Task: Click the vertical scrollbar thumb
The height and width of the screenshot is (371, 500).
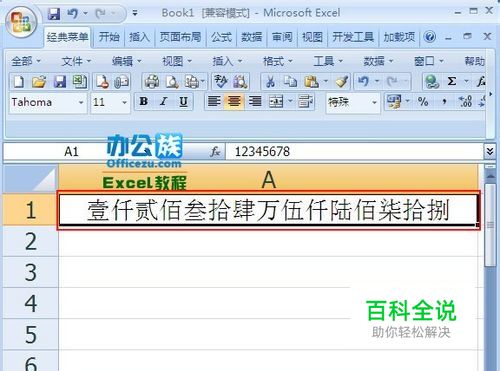Action: coord(490,225)
